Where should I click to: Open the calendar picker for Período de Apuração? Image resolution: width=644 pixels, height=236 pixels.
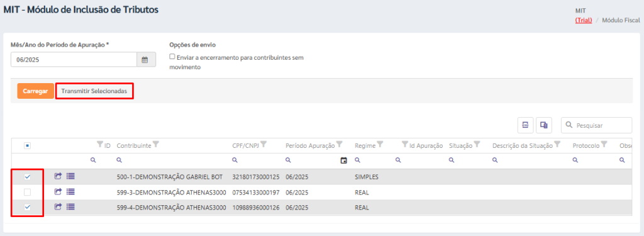click(x=146, y=60)
